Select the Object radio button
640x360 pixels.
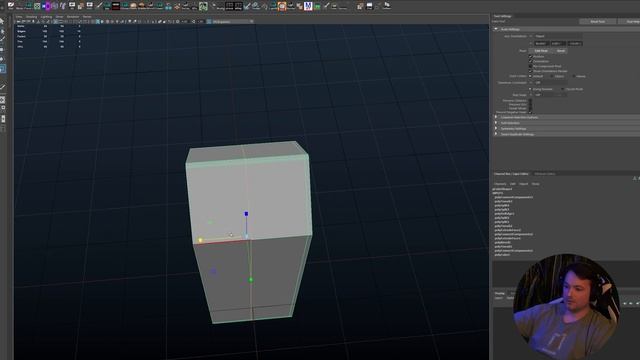[x=552, y=76]
